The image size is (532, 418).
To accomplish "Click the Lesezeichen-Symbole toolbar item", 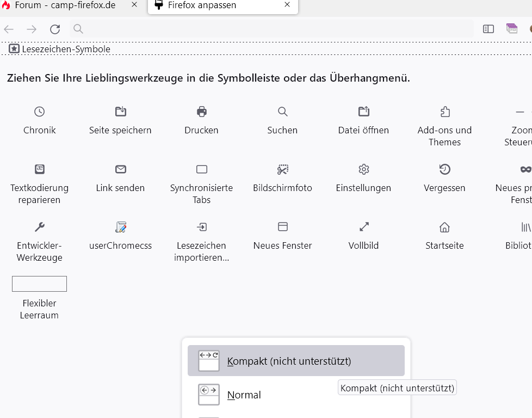I will [60, 49].
